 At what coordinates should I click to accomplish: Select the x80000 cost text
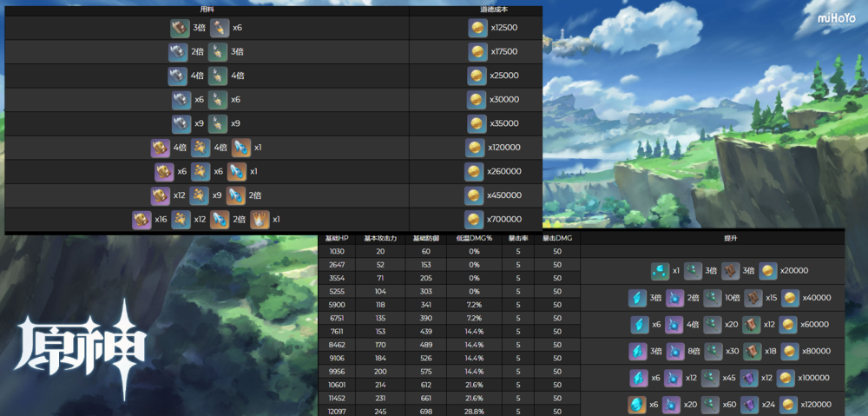point(815,351)
